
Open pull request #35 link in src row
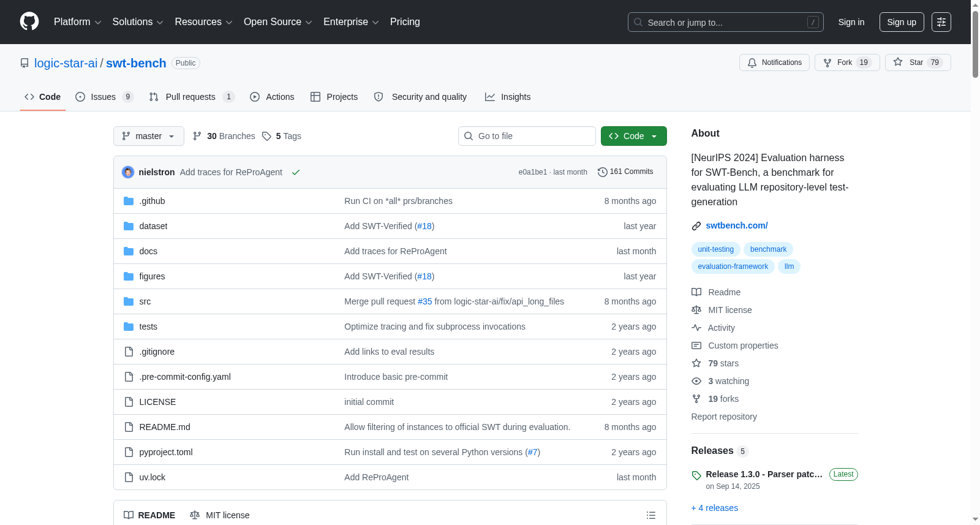(425, 301)
